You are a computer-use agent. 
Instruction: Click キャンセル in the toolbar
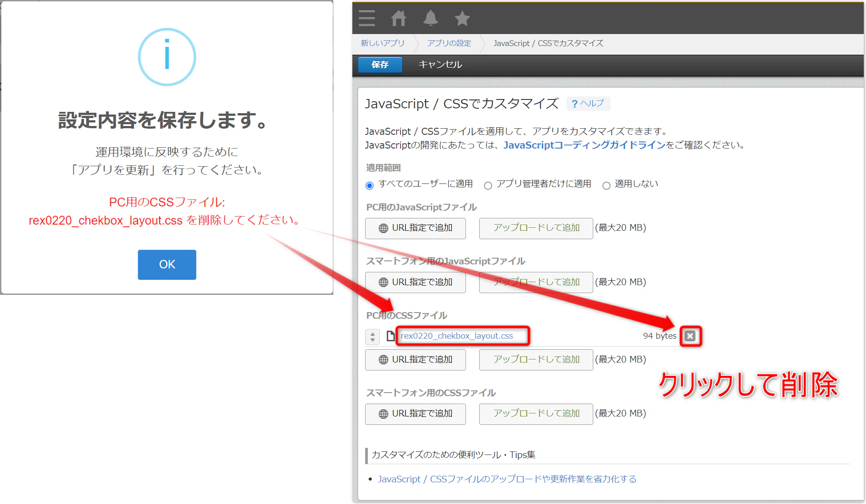point(440,65)
